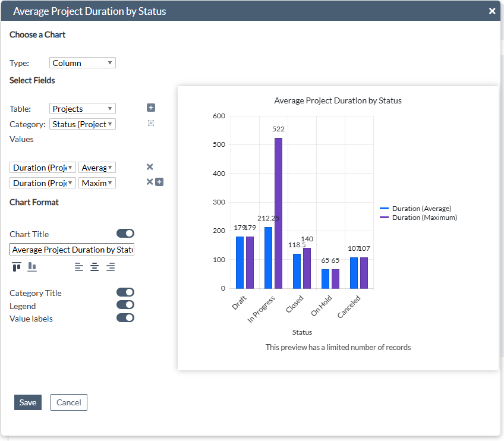Open the Average aggregation dropdown
This screenshot has width=504, height=441.
[x=97, y=168]
